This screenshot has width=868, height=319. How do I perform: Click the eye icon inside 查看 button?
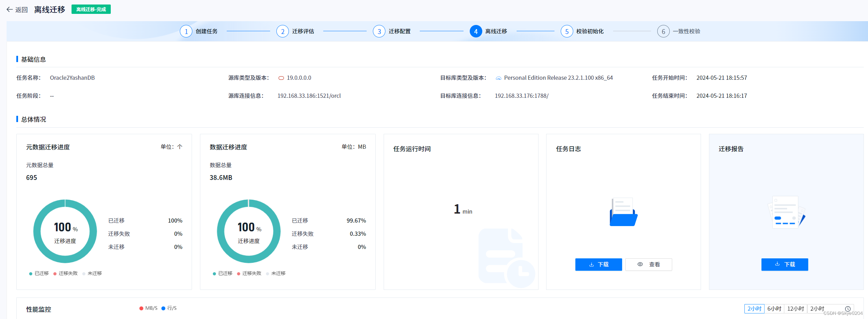click(640, 264)
